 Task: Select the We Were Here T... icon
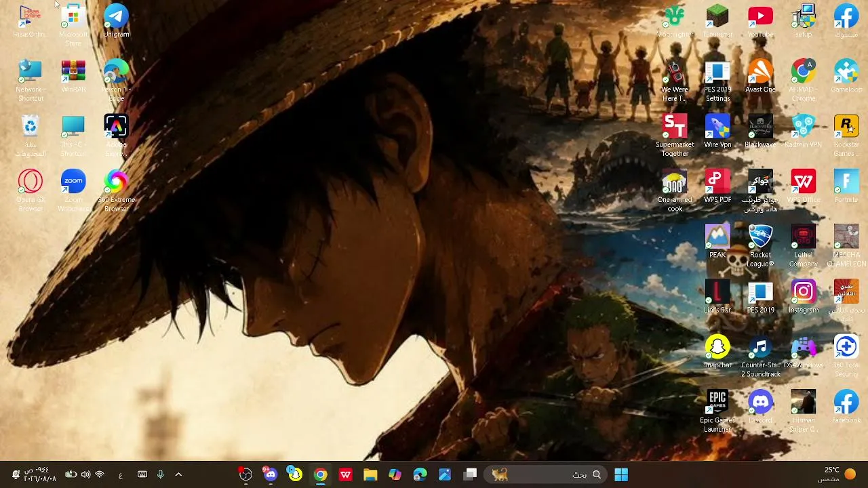pyautogui.click(x=675, y=81)
